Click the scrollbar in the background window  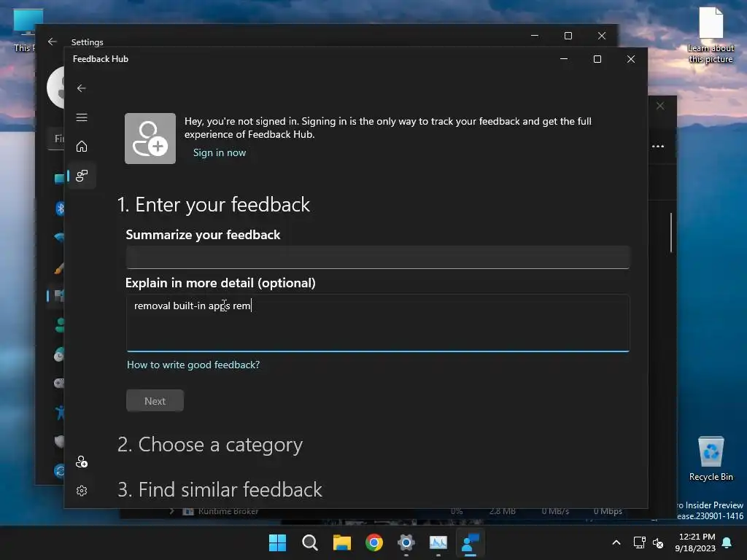pos(671,233)
